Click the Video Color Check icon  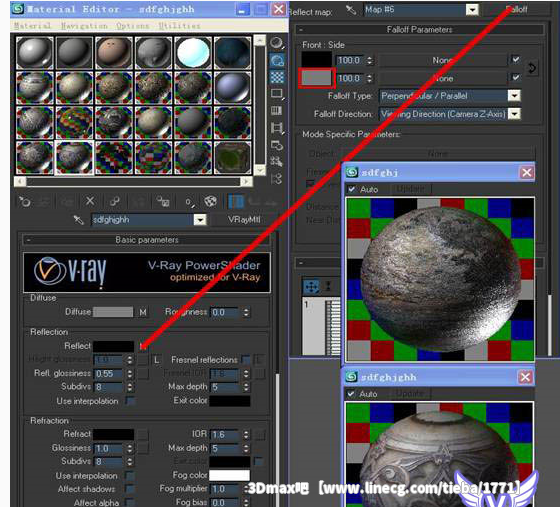tap(277, 111)
